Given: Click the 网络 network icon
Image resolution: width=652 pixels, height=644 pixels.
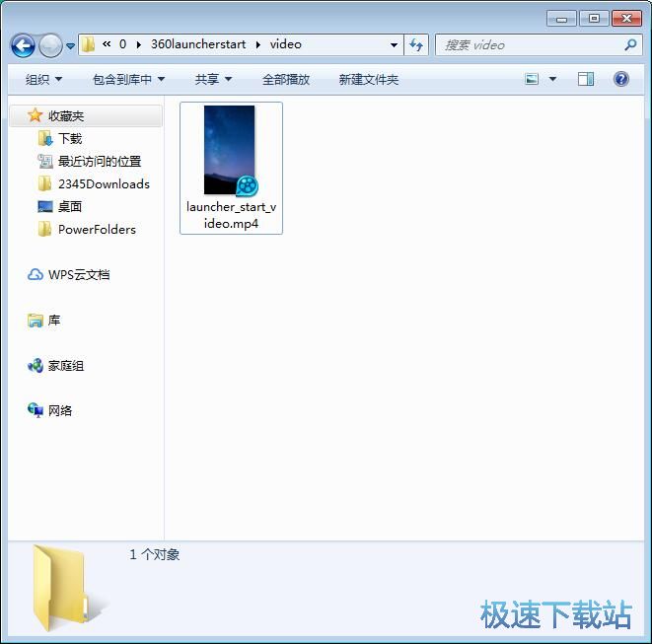Looking at the screenshot, I should tap(36, 410).
